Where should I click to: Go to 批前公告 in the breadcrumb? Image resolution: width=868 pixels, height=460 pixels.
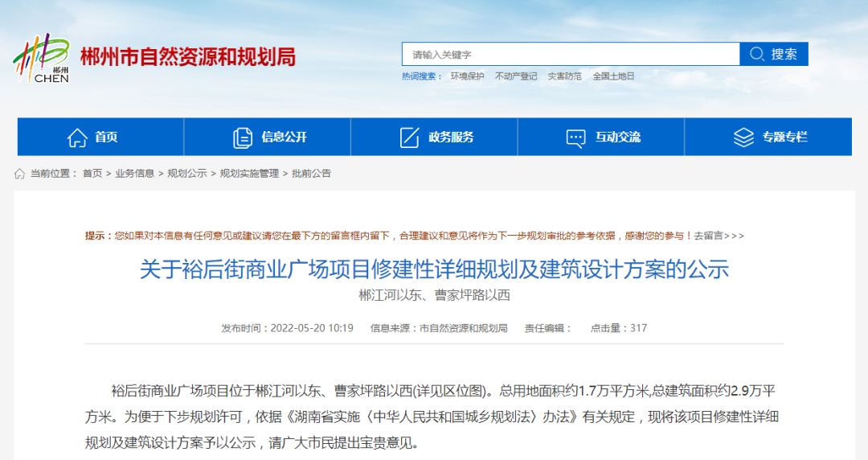pyautogui.click(x=311, y=174)
